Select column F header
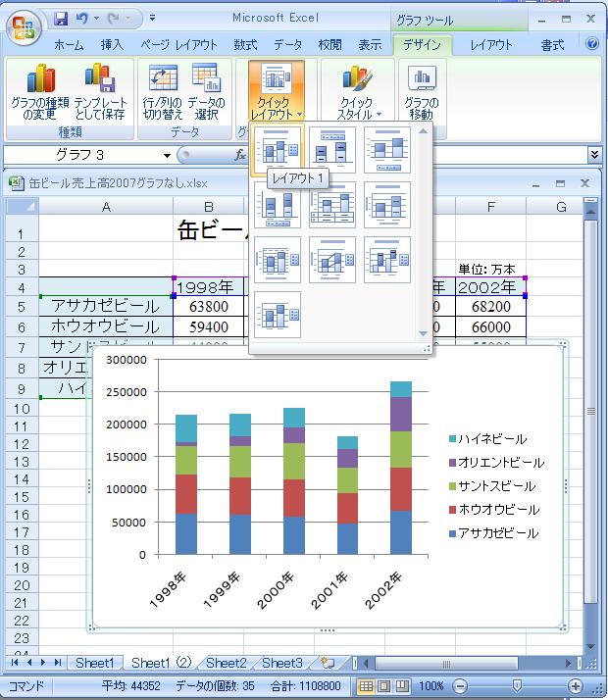Image resolution: width=608 pixels, height=700 pixels. (x=490, y=207)
